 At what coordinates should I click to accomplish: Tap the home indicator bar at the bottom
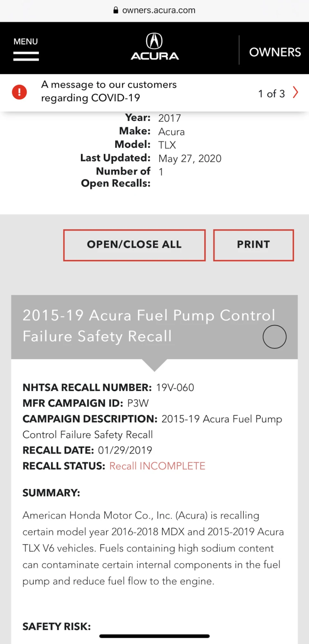click(154, 636)
